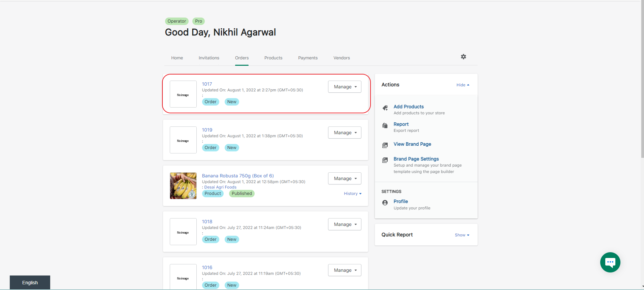Switch to the Invitations tab
Viewport: 644px width, 290px height.
click(x=209, y=58)
